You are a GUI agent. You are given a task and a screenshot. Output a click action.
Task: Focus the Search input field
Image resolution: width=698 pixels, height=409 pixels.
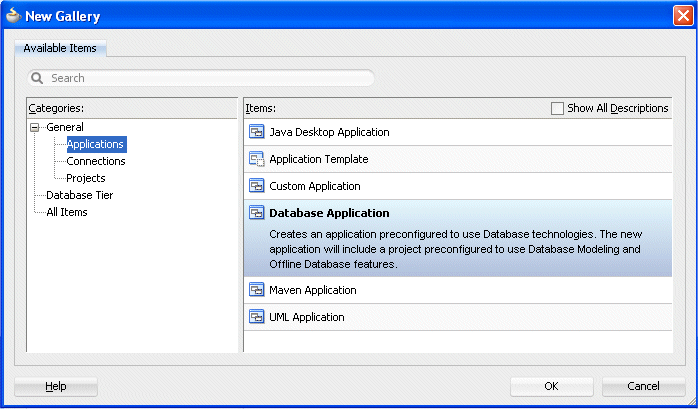[x=210, y=78]
